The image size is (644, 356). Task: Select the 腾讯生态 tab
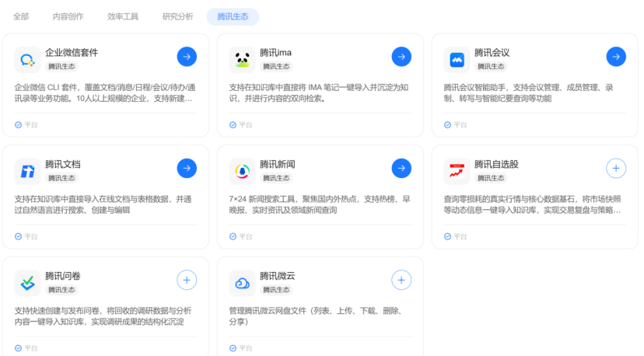click(233, 17)
